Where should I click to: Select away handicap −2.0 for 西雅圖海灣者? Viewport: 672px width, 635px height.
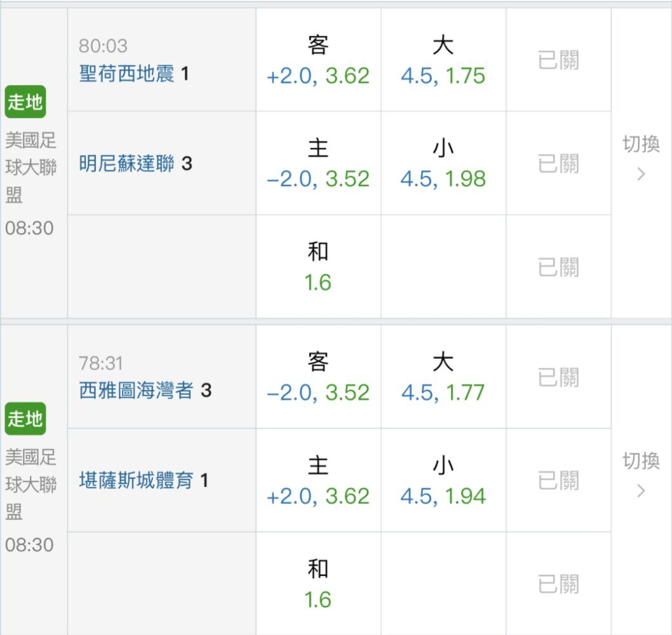(318, 377)
